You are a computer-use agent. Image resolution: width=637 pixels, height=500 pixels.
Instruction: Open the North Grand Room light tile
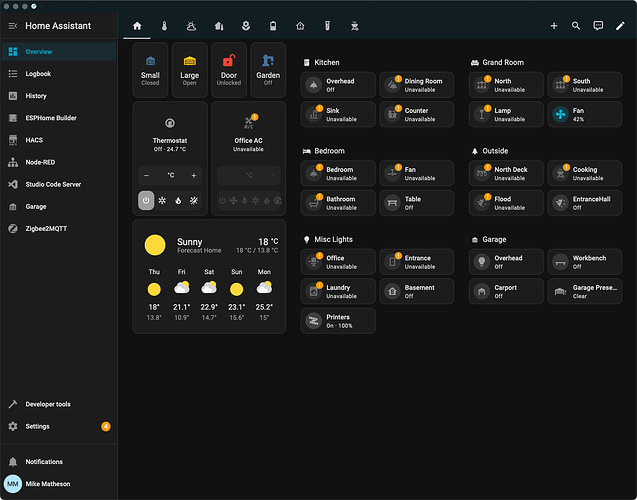coord(506,85)
